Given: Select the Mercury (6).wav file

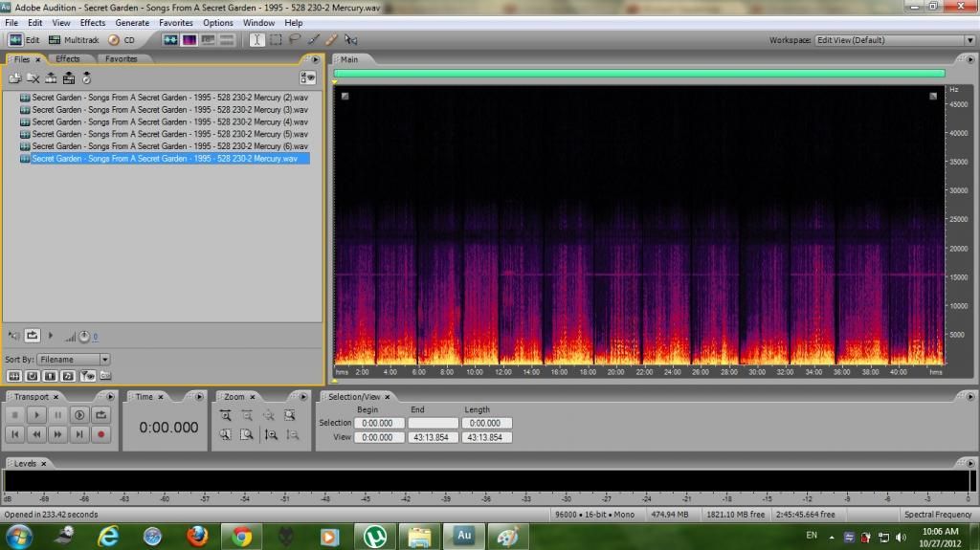Looking at the screenshot, I should click(164, 146).
